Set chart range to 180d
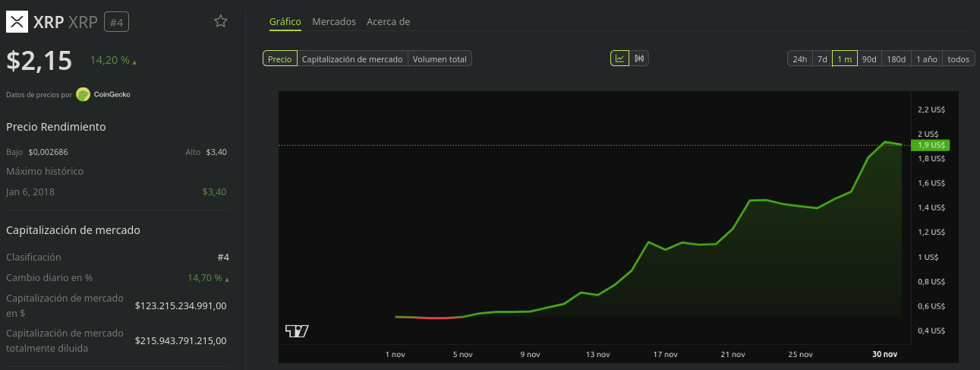The height and width of the screenshot is (370, 980). tap(896, 59)
